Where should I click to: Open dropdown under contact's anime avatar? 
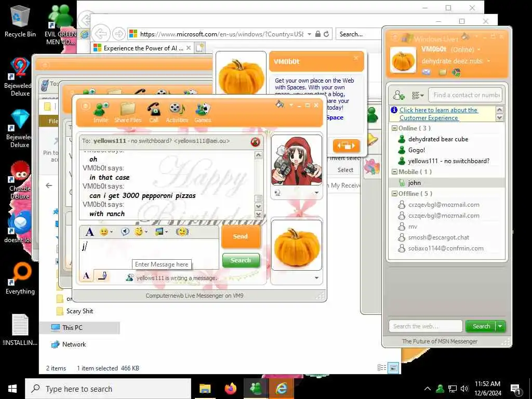(x=316, y=193)
